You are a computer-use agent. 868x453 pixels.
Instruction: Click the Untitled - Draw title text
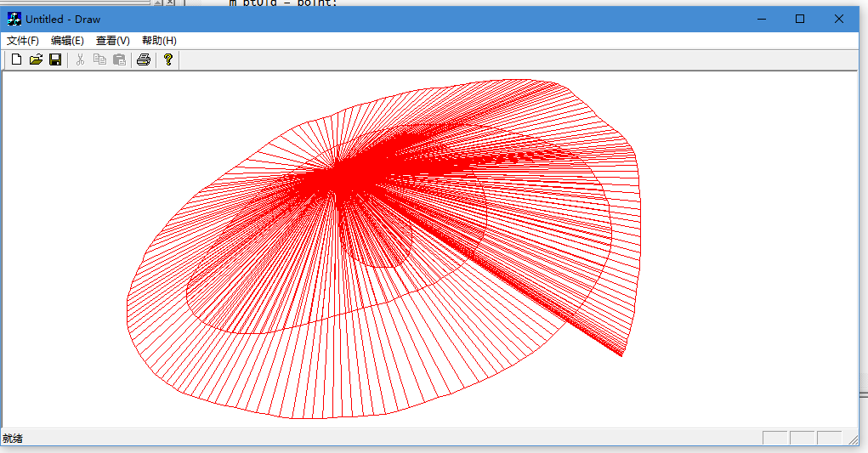click(x=63, y=20)
